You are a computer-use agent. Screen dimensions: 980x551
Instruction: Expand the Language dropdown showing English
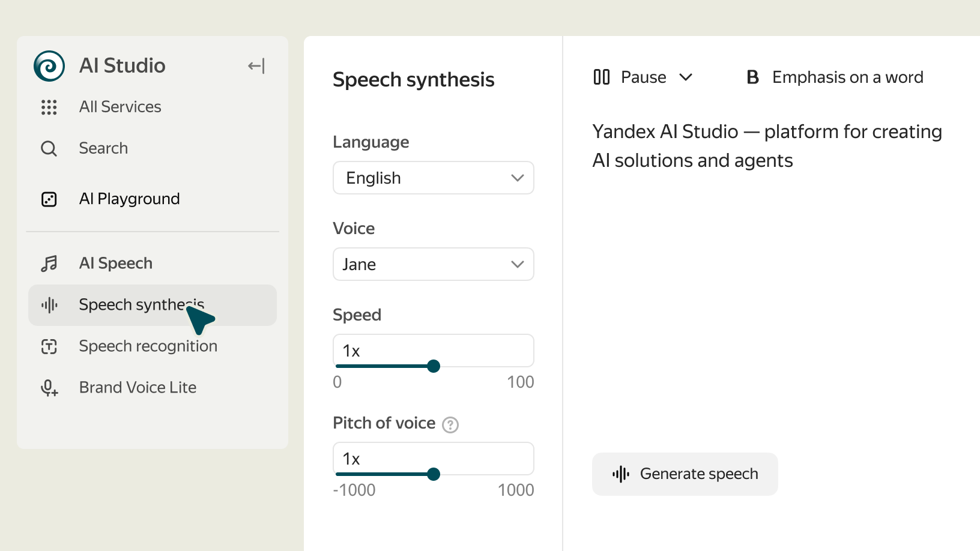pyautogui.click(x=434, y=178)
